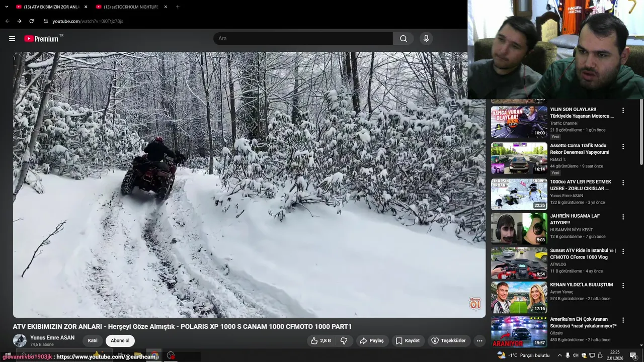644x362 pixels.
Task: Open Yunus Emre ASAN channel name link
Action: point(52,338)
